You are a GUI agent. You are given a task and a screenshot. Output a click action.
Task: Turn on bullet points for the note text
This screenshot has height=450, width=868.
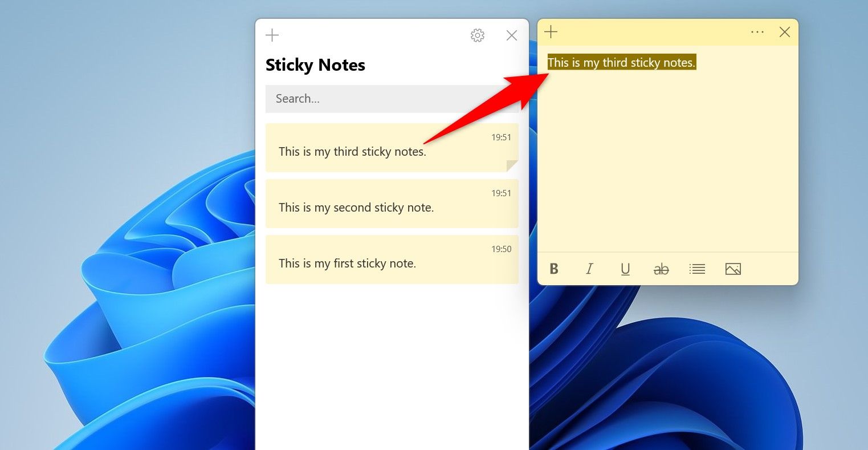pos(697,269)
